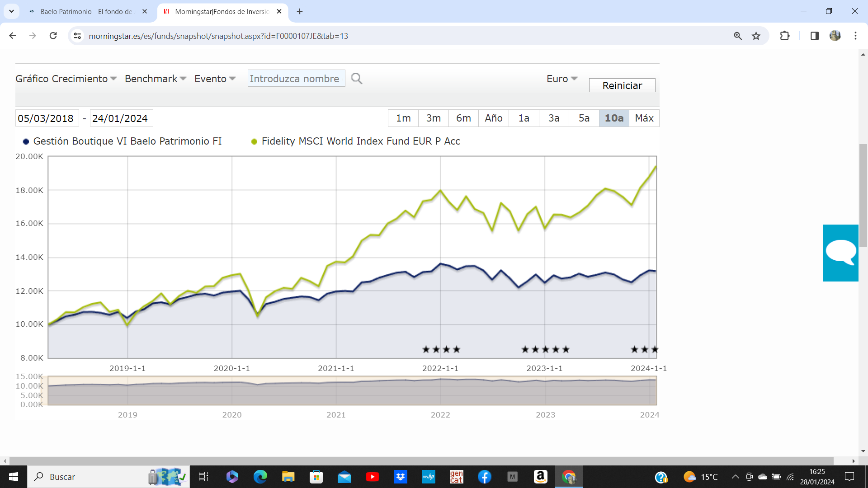Open YouTube from taskbar

click(373, 477)
